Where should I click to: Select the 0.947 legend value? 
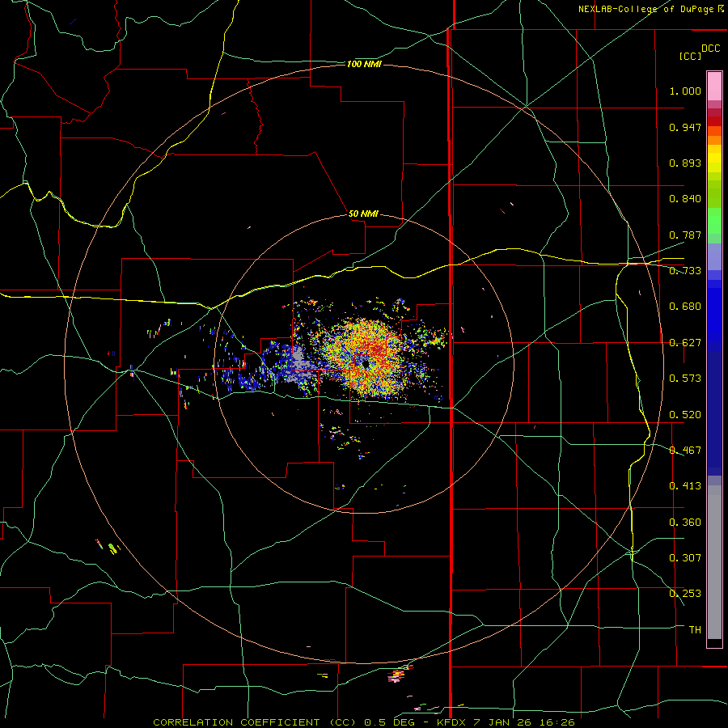[x=685, y=127]
